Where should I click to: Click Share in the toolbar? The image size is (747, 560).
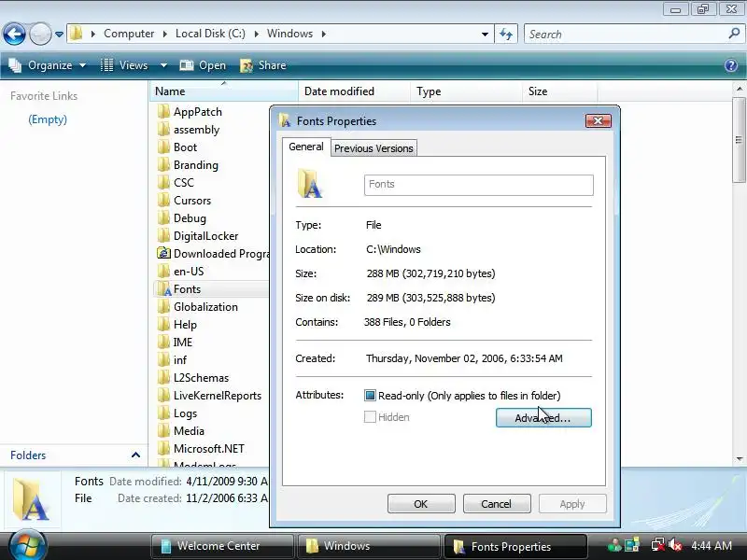[263, 65]
